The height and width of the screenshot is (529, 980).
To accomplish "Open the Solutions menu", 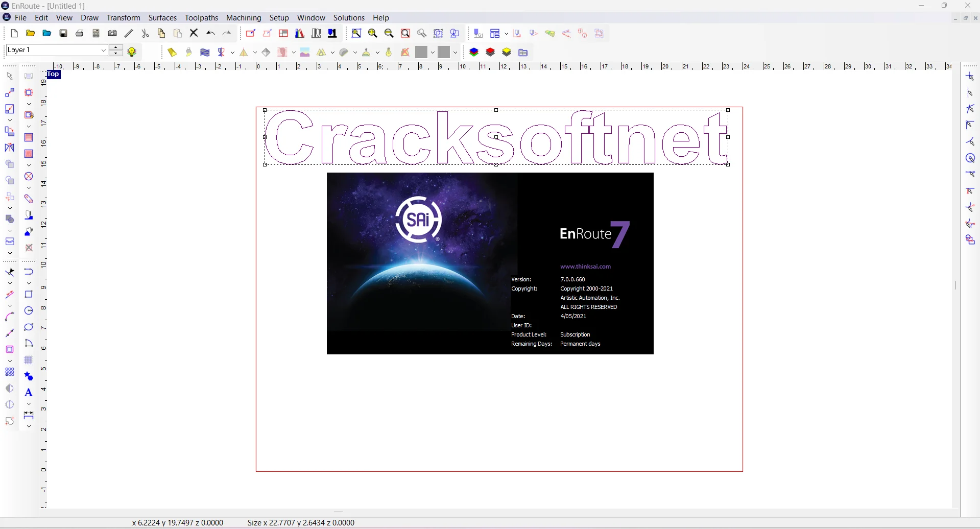I will tap(349, 18).
